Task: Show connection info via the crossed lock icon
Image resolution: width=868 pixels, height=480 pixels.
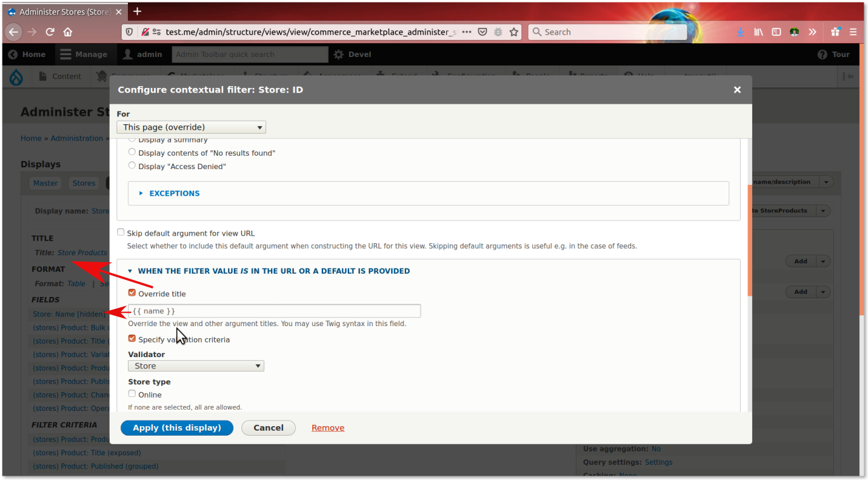Action: point(145,32)
